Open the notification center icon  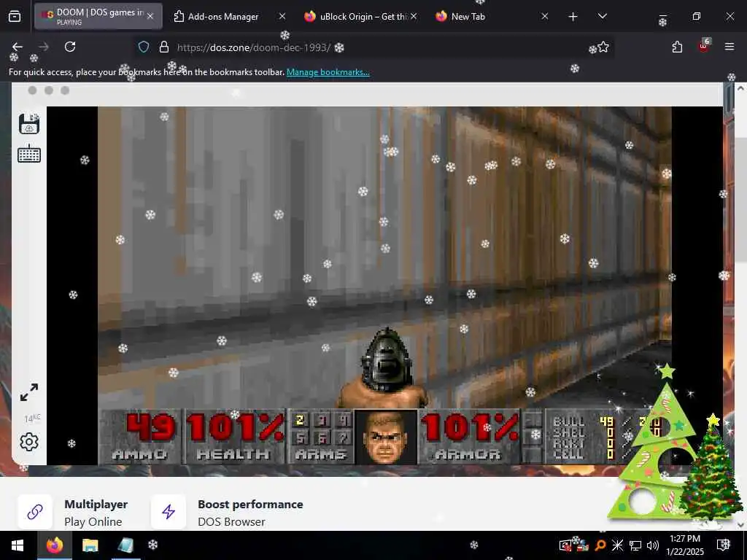pos(723,545)
